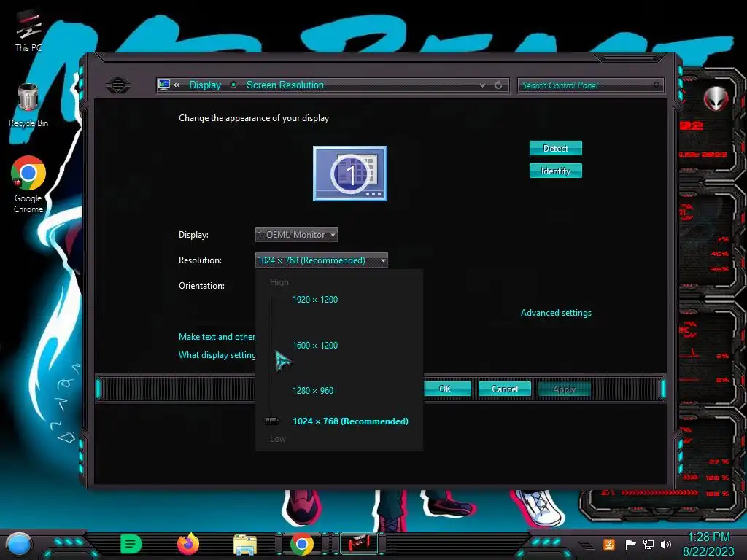Choose 1920 × 1200 resolution
The height and width of the screenshot is (560, 747).
tap(315, 300)
